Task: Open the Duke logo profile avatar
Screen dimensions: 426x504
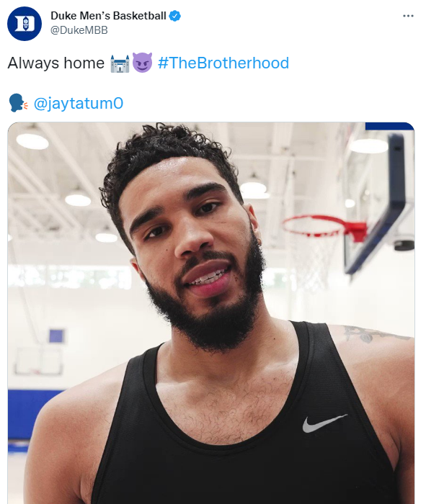Action: (25, 24)
